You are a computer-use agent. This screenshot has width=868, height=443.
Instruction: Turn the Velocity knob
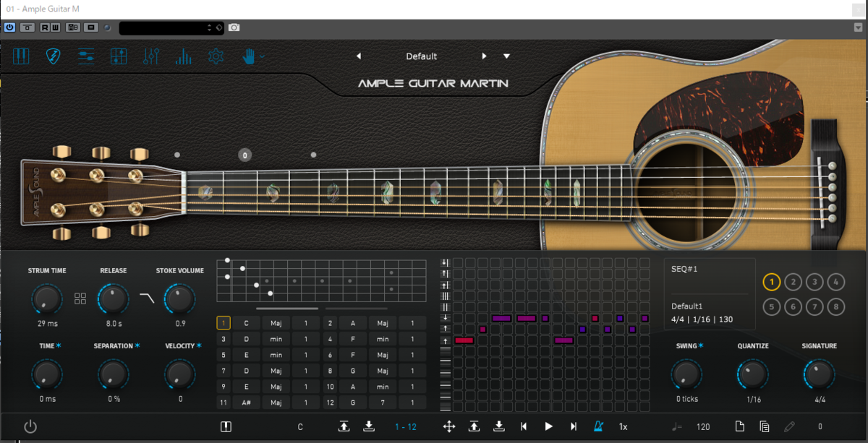click(179, 374)
